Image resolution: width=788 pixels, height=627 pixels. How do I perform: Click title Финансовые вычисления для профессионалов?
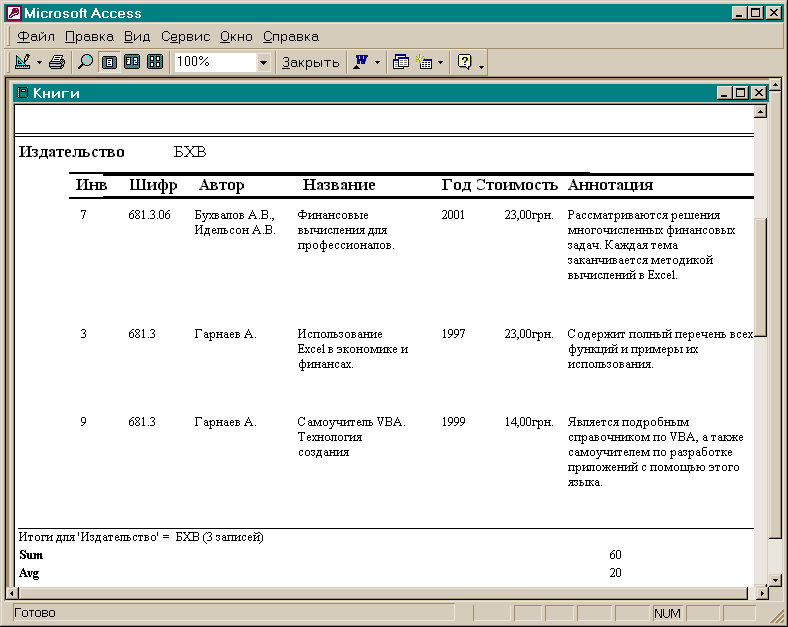point(346,230)
